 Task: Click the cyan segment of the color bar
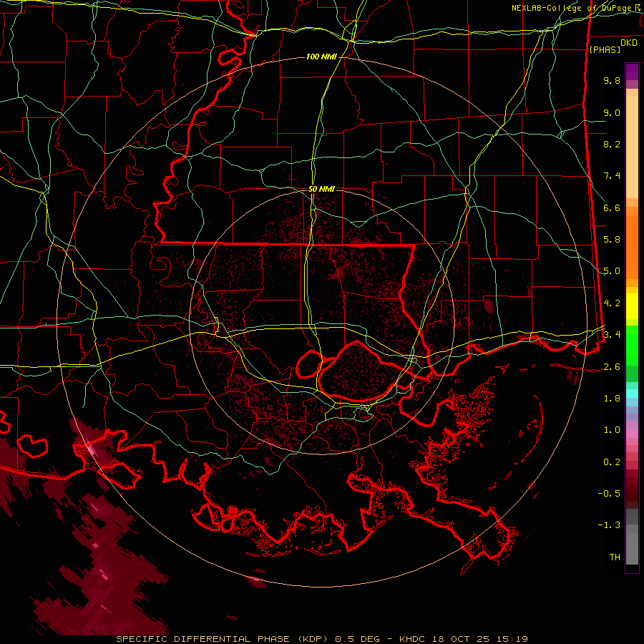[632, 394]
